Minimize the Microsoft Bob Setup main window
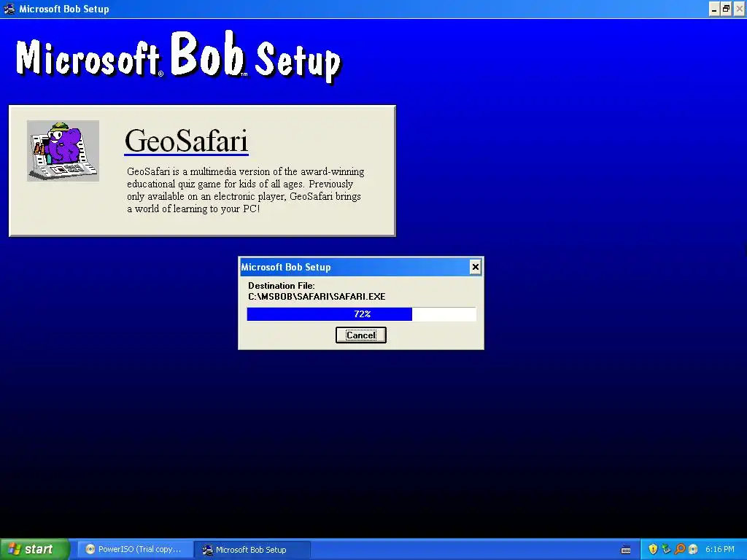 click(x=713, y=9)
